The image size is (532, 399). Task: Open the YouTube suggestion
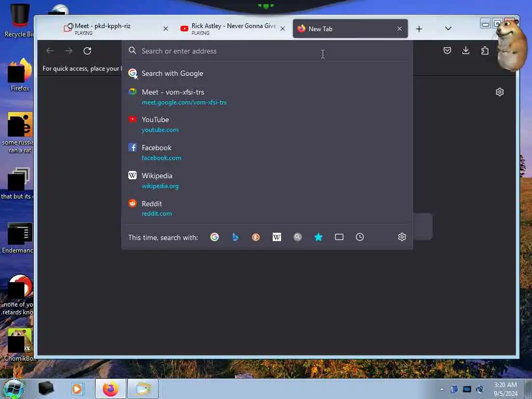(x=268, y=125)
